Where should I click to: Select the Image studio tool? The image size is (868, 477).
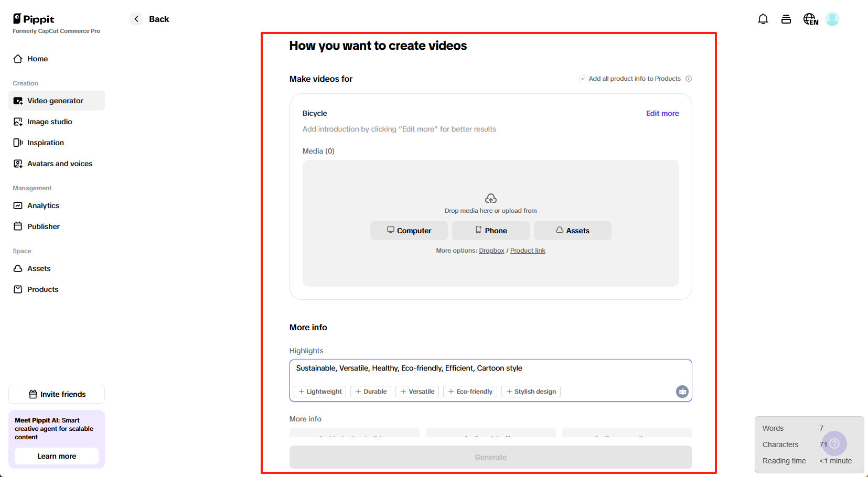pyautogui.click(x=49, y=122)
